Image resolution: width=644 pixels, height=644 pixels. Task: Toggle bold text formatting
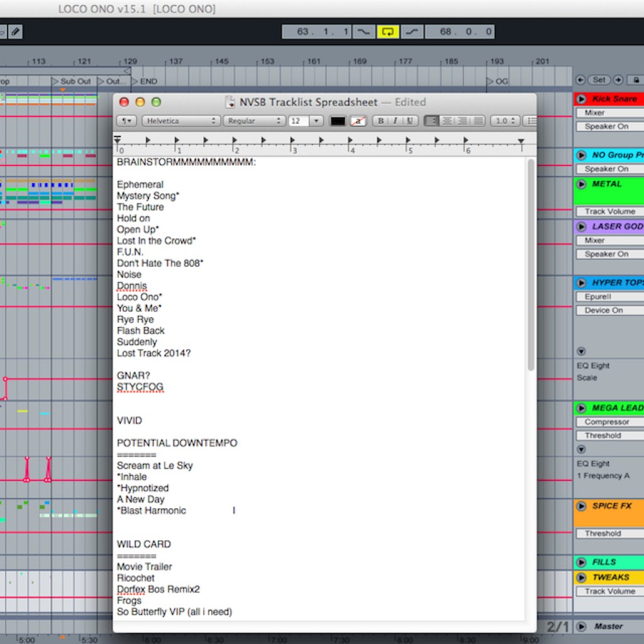(381, 121)
